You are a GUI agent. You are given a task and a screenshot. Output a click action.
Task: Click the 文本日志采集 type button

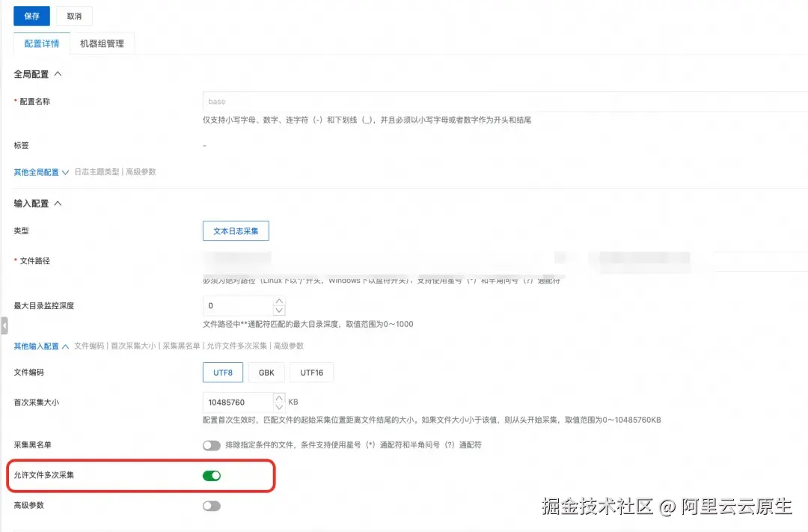(236, 230)
